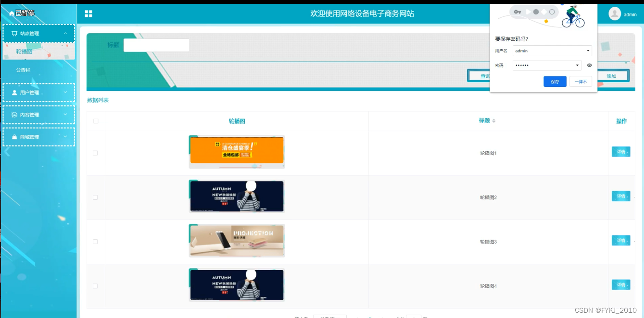Click the 轮播图2 autumn banner thumbnail
The image size is (644, 318).
click(x=237, y=196)
